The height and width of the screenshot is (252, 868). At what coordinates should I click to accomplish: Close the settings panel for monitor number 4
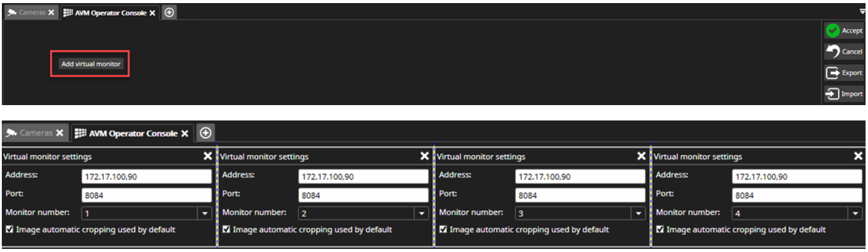(858, 157)
